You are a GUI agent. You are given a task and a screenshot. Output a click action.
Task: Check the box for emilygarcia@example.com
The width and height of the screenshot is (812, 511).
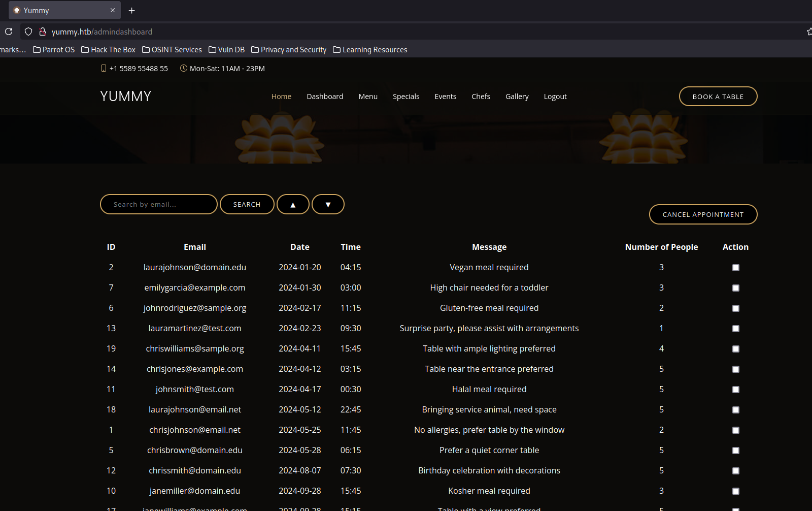pyautogui.click(x=736, y=288)
